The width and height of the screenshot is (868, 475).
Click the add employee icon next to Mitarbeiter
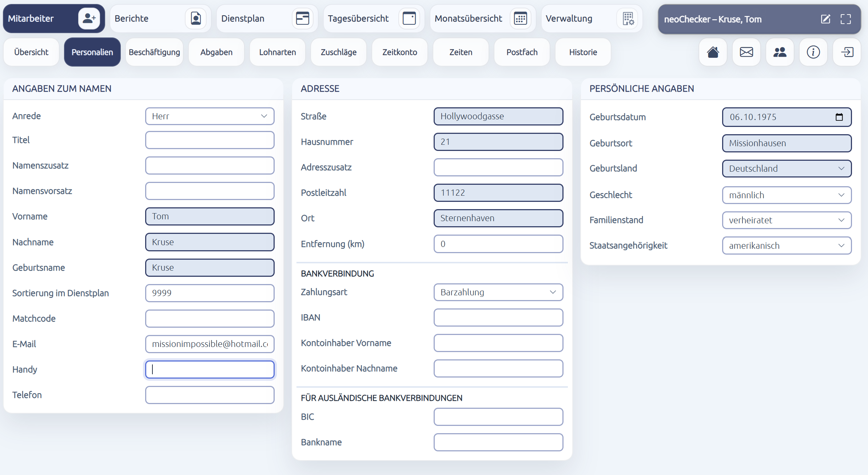89,18
